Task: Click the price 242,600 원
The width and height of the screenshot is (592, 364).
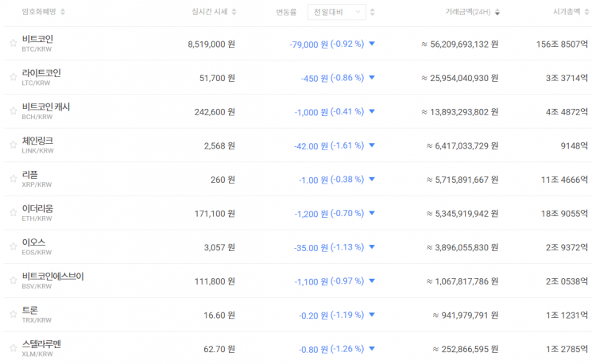Action: click(x=215, y=112)
